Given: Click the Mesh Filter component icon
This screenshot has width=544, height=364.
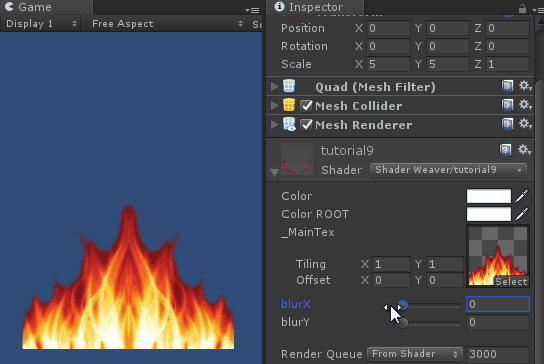Looking at the screenshot, I should pos(289,86).
